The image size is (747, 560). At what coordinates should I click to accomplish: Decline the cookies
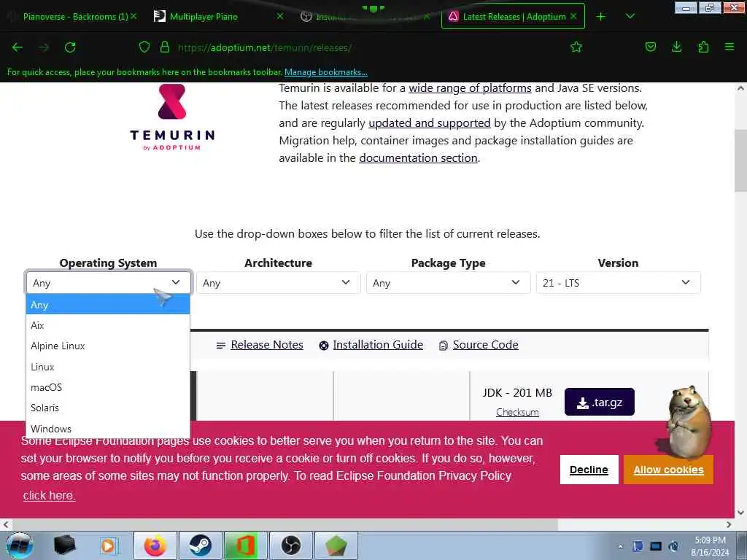[589, 470]
